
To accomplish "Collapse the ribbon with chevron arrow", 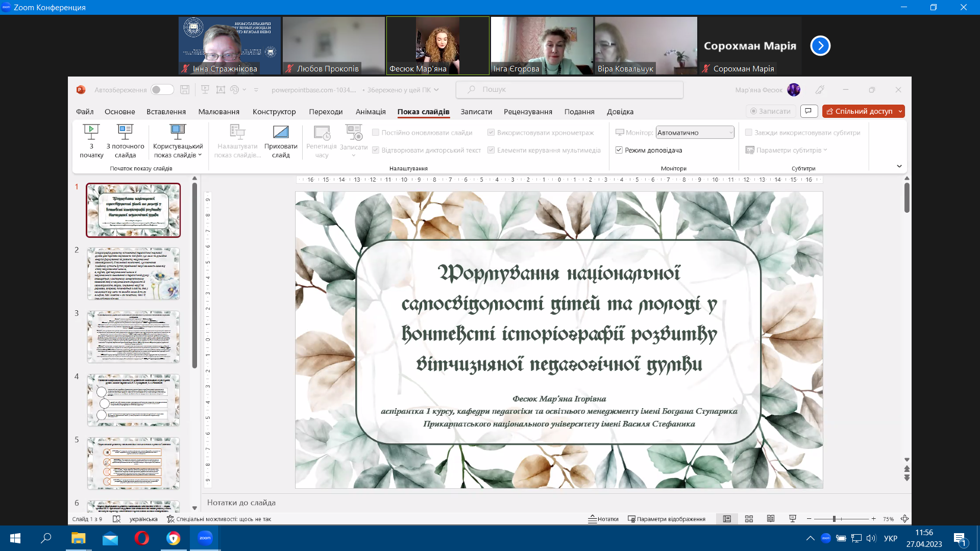I will pos(899,166).
